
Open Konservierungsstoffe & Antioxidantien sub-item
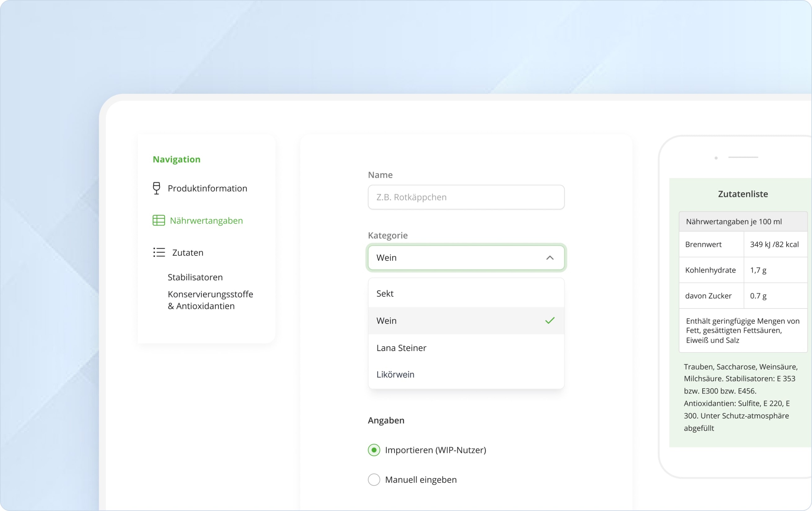pos(210,300)
